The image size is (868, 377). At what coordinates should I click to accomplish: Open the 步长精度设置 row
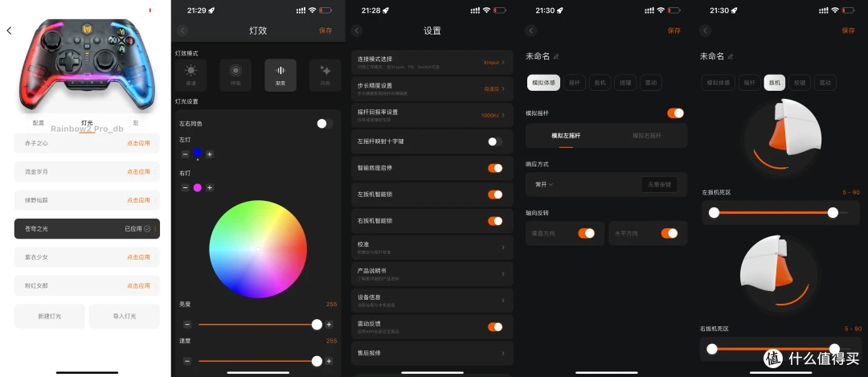(432, 88)
